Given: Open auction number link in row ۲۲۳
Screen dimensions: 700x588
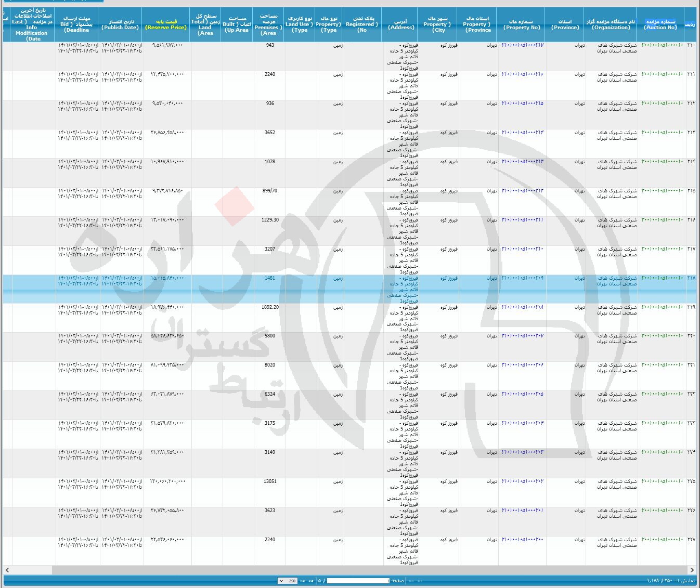Looking at the screenshot, I should tap(663, 423).
